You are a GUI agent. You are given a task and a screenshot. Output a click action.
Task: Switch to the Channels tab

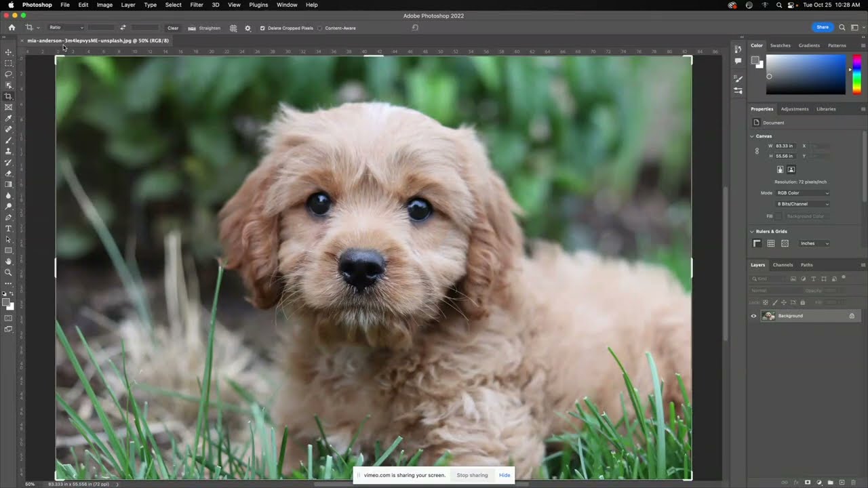pos(783,265)
